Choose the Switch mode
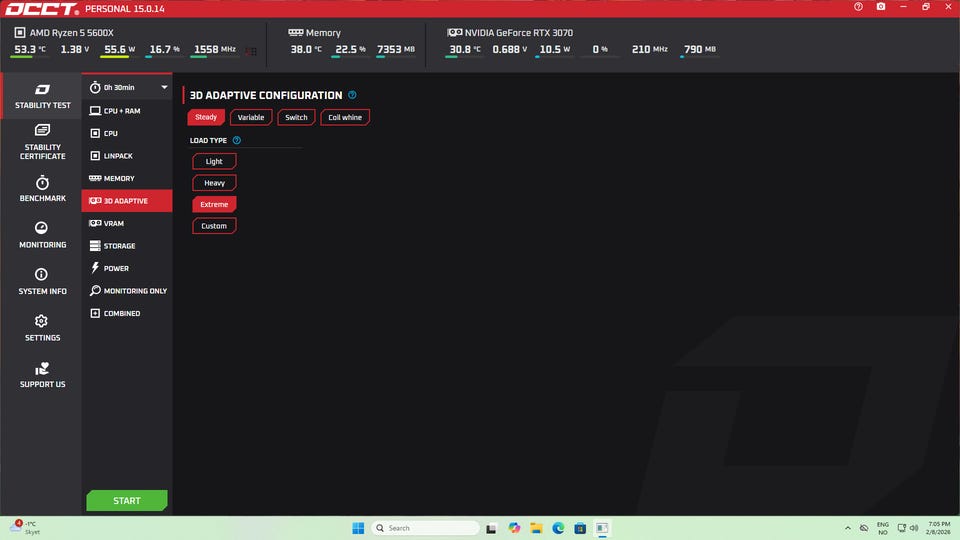 [x=296, y=117]
